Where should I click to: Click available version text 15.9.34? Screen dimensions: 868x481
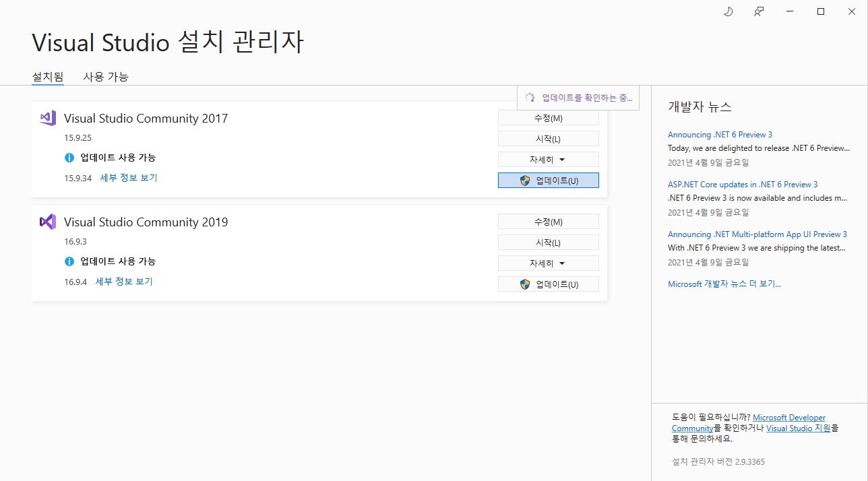coord(78,179)
